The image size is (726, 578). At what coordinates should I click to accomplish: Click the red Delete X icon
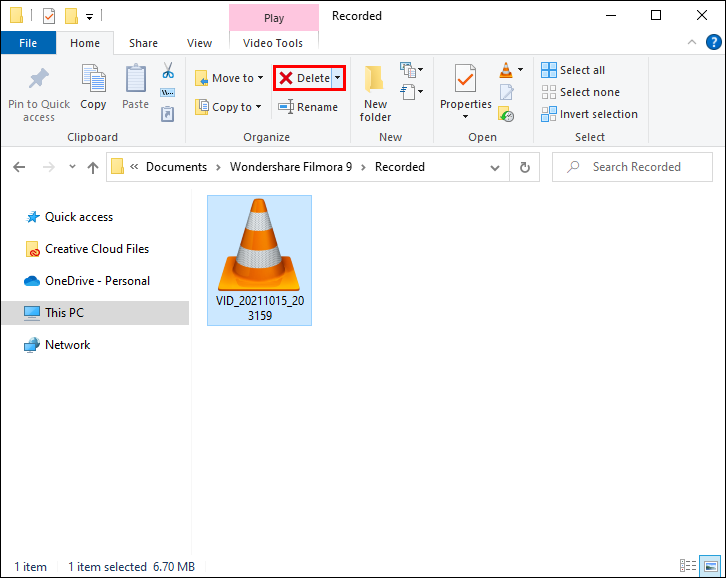pos(286,78)
